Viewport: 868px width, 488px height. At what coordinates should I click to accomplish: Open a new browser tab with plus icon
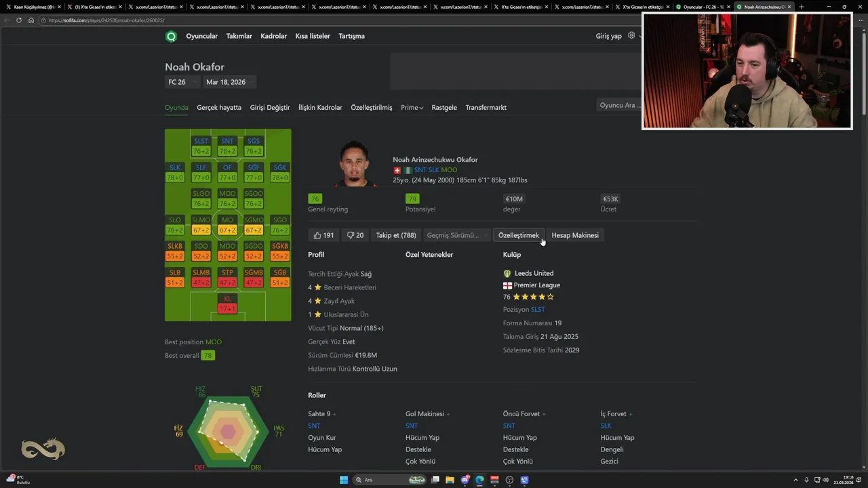[x=802, y=7]
